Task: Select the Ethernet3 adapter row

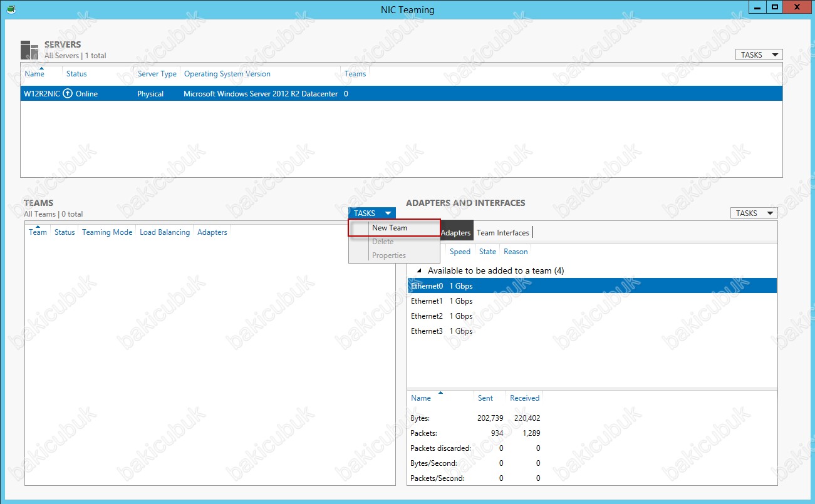Action: pyautogui.click(x=592, y=331)
